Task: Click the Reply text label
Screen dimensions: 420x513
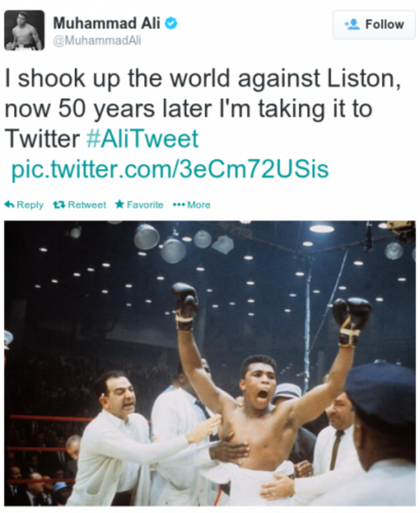Action: point(30,204)
